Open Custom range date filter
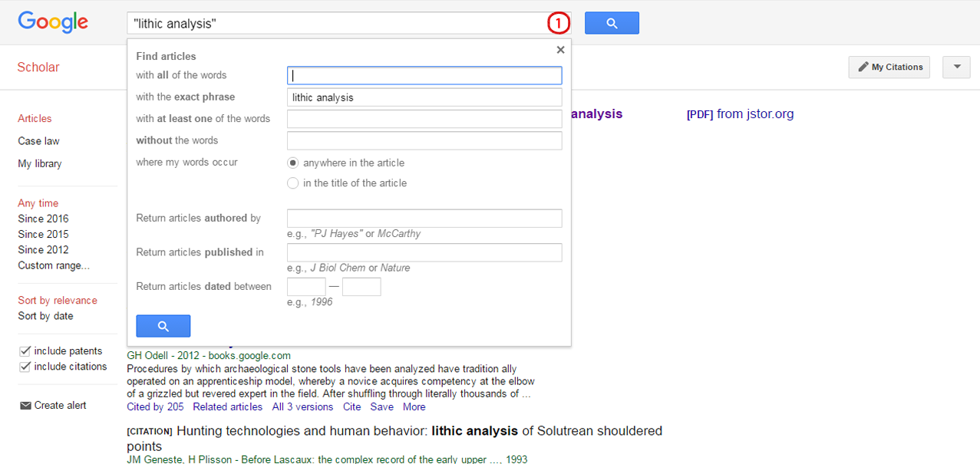The width and height of the screenshot is (980, 464). [54, 265]
